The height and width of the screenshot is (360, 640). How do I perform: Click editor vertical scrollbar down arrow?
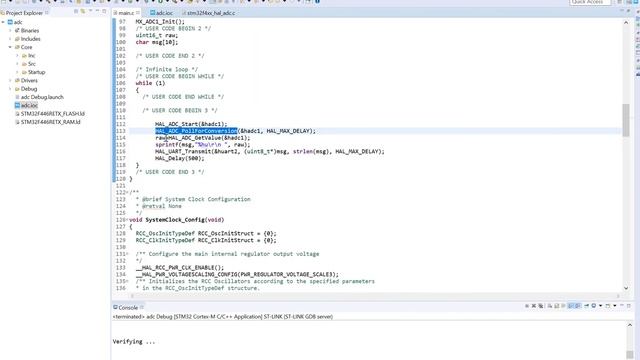[626, 289]
